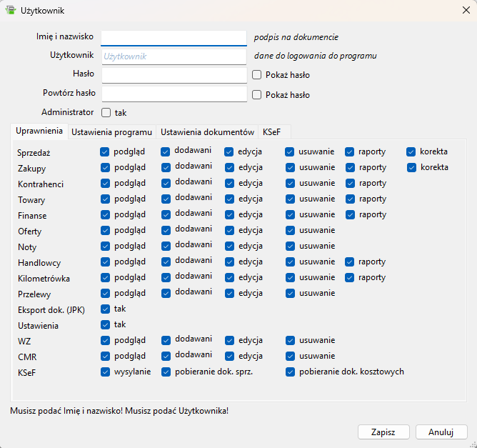Image resolution: width=477 pixels, height=448 pixels.
Task: Uncheck Sprzedaż korekta permission
Action: (x=411, y=151)
